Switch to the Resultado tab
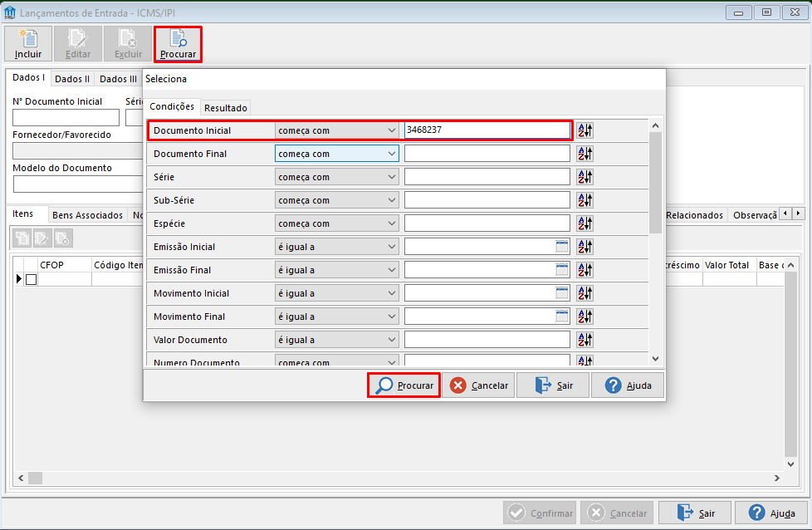The width and height of the screenshot is (812, 530). [225, 108]
